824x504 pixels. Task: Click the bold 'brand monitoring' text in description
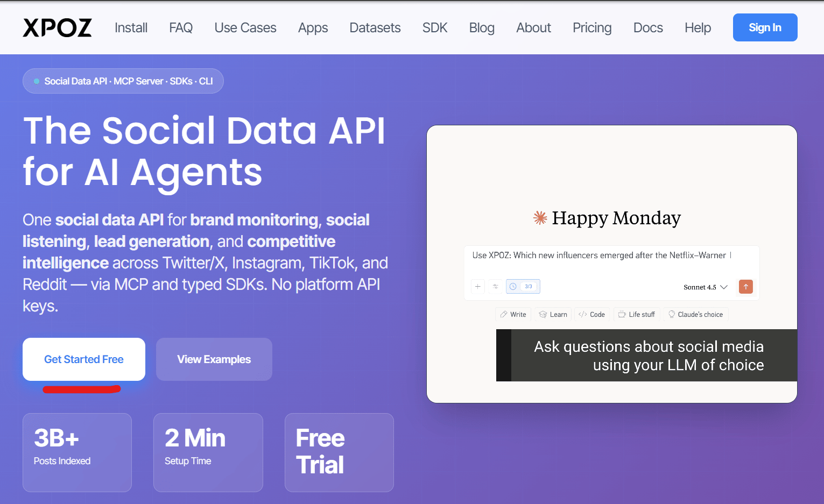coord(254,220)
